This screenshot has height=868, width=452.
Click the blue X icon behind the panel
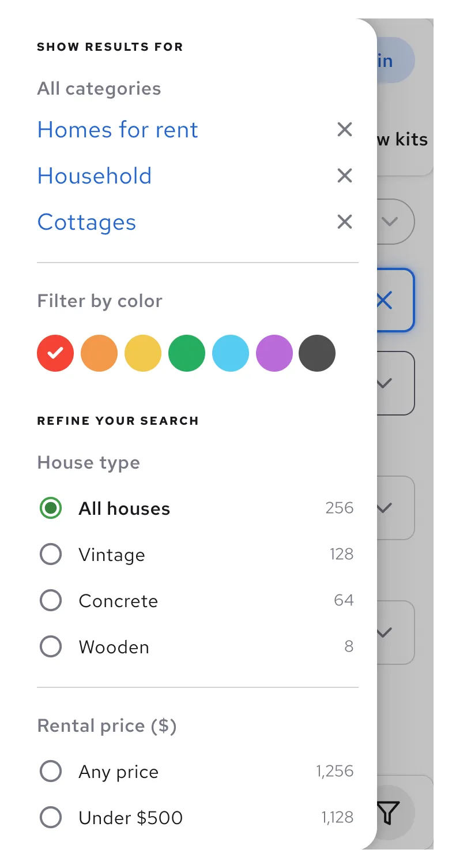point(385,300)
